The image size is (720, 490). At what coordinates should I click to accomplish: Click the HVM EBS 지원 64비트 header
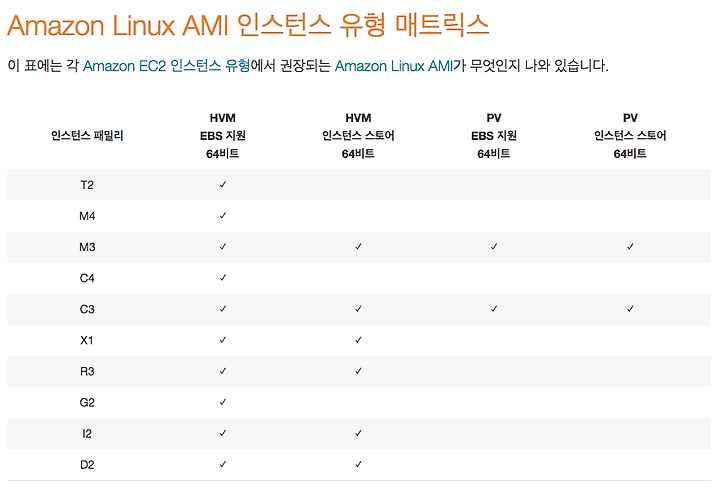pos(223,135)
